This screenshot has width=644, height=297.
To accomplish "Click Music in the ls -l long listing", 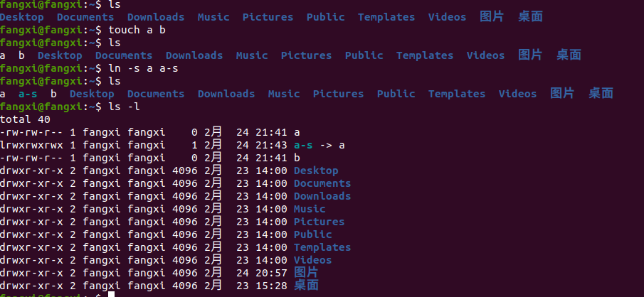I will click(310, 209).
